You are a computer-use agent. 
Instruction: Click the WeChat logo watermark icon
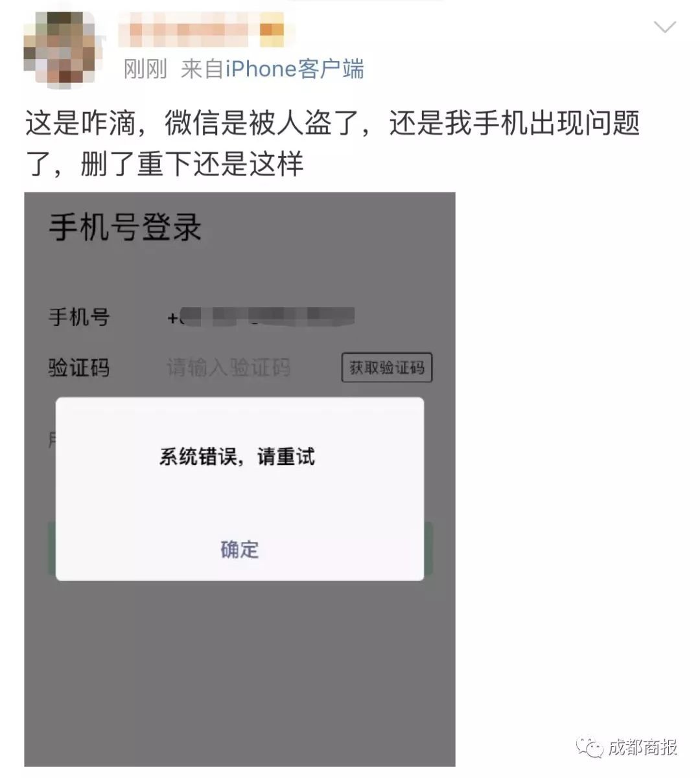point(590,747)
